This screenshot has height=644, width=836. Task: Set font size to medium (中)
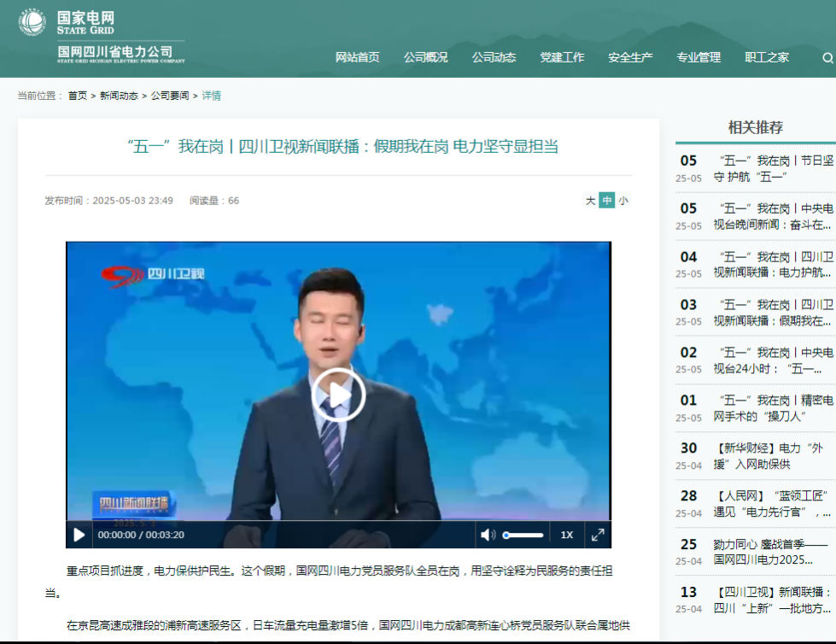pos(607,201)
